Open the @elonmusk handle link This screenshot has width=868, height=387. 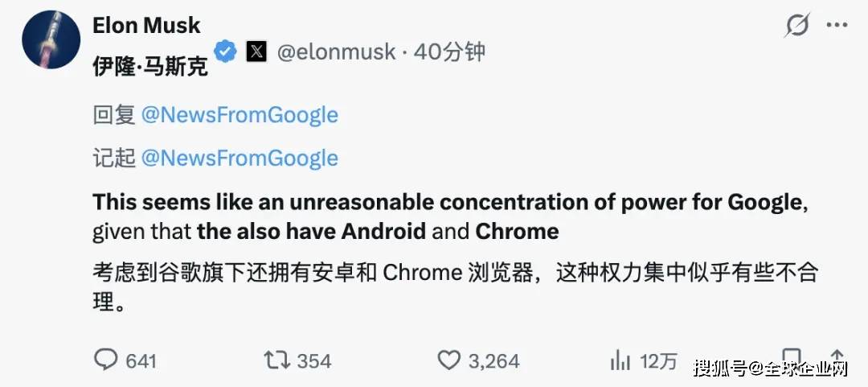tap(336, 52)
